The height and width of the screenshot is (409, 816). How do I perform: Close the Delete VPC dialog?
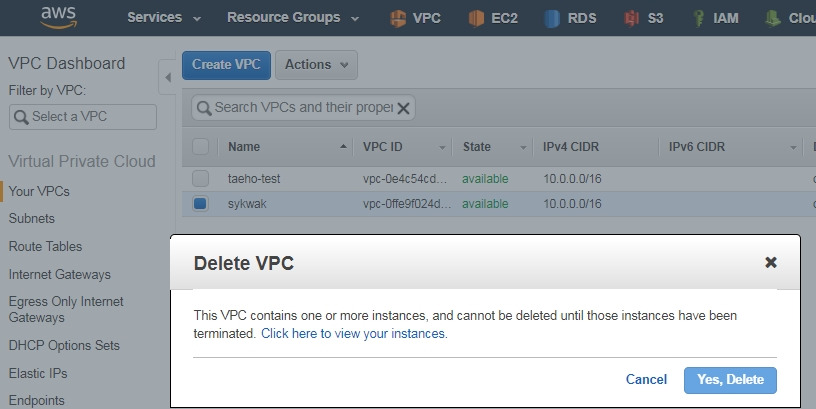[x=771, y=262]
